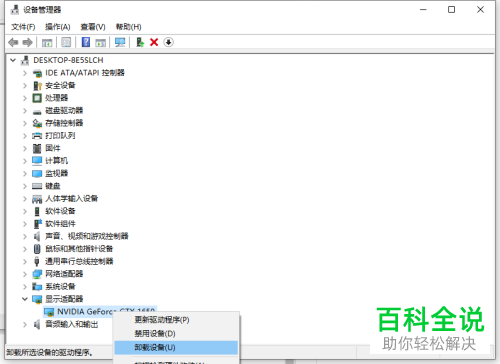The width and height of the screenshot is (500, 364).
Task: Click the 软件设备 icon
Action: (x=37, y=211)
